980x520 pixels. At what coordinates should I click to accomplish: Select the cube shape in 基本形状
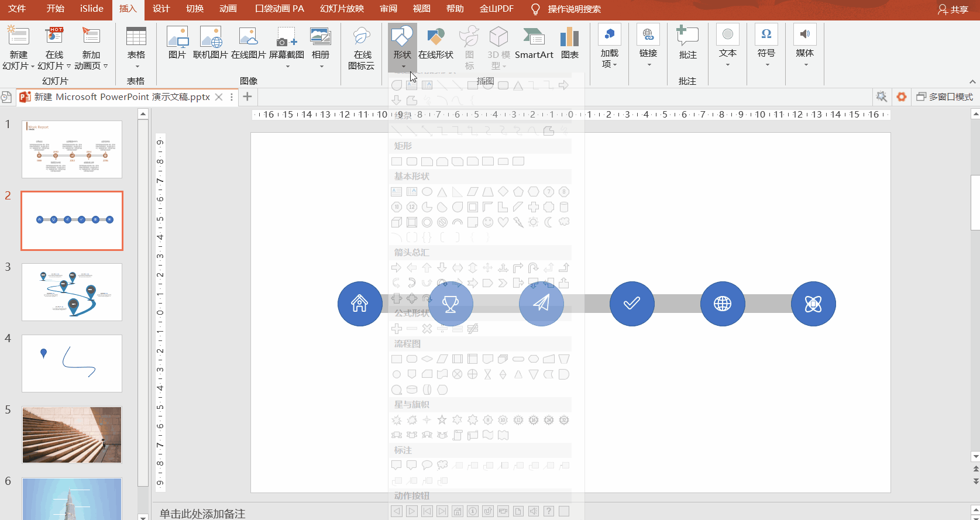coord(397,222)
